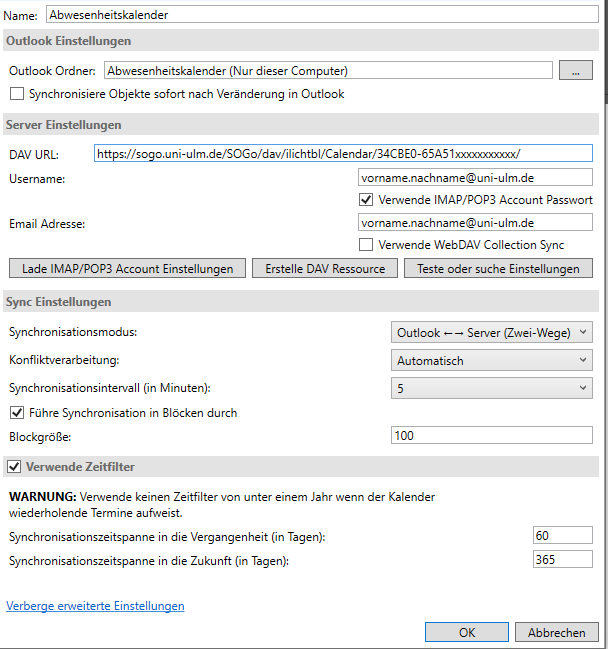
Task: Uncheck Führe Synchronisation in Blöcken durch
Action: pyautogui.click(x=17, y=413)
